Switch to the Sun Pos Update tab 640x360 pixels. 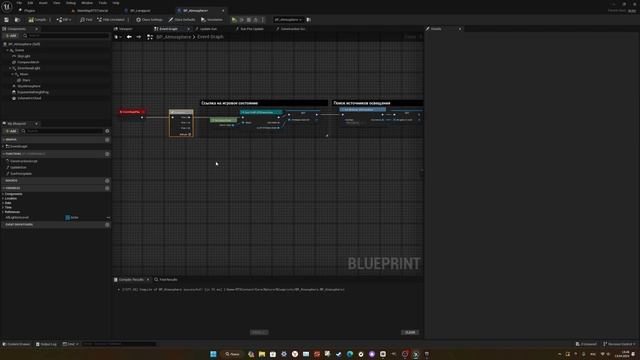point(250,29)
